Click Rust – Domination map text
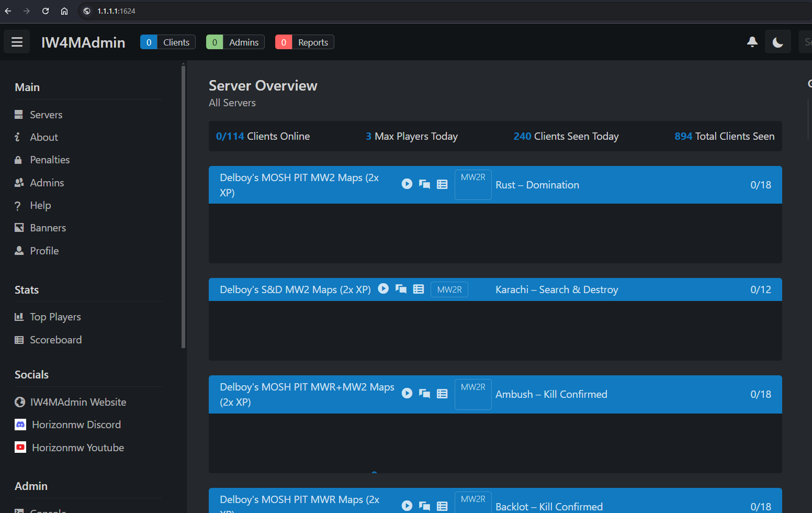This screenshot has height=513, width=812. [x=537, y=185]
